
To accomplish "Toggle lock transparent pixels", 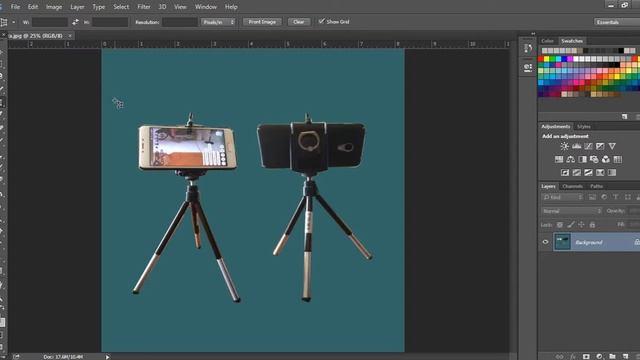I will (x=560, y=225).
